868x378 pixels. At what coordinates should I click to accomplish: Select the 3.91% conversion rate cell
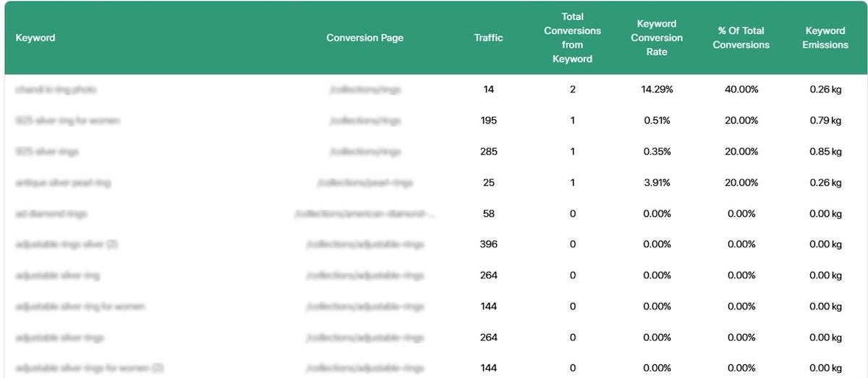[x=656, y=183]
